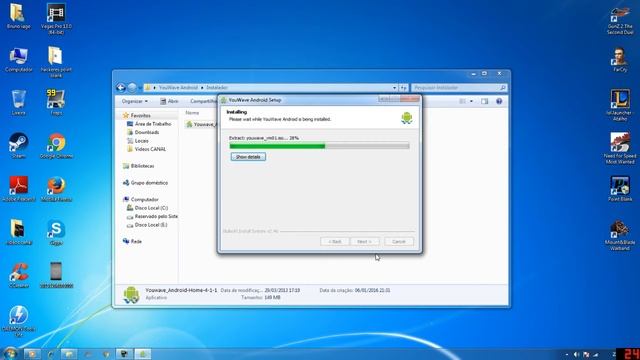
Task: Click the Skype desktop icon
Action: pyautogui.click(x=56, y=232)
